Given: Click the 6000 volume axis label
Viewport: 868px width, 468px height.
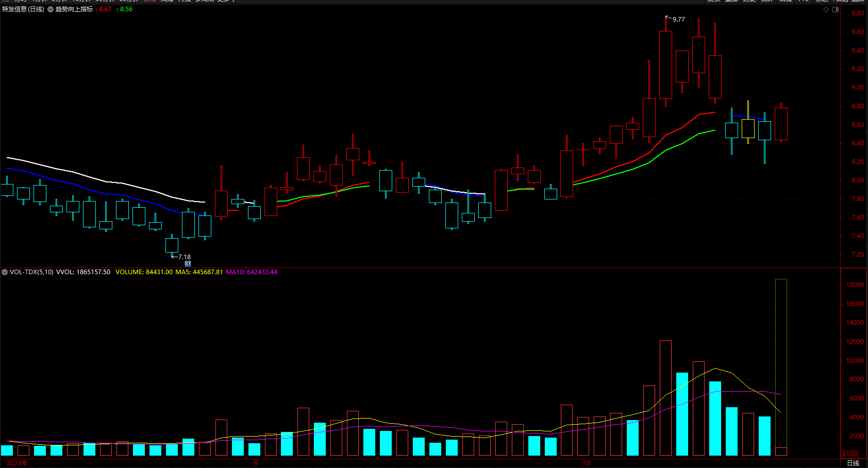Looking at the screenshot, I should coord(857,398).
